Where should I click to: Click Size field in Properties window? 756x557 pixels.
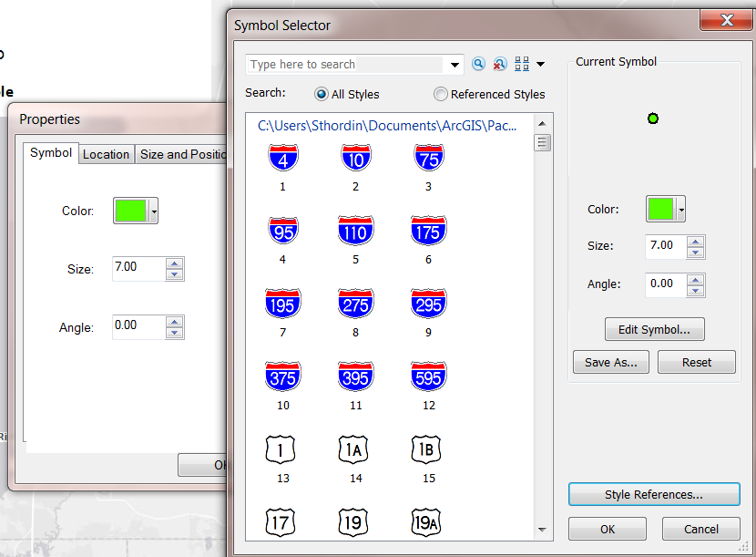(x=138, y=268)
